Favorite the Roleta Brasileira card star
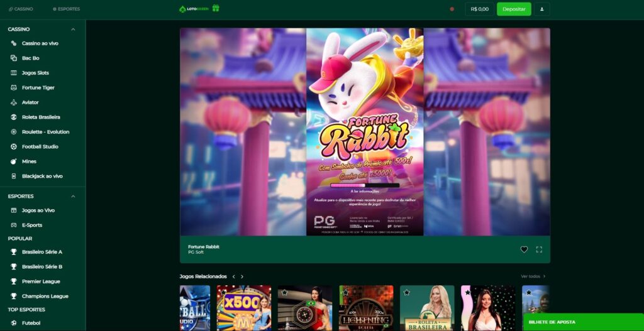This screenshot has height=331, width=644. click(x=407, y=293)
